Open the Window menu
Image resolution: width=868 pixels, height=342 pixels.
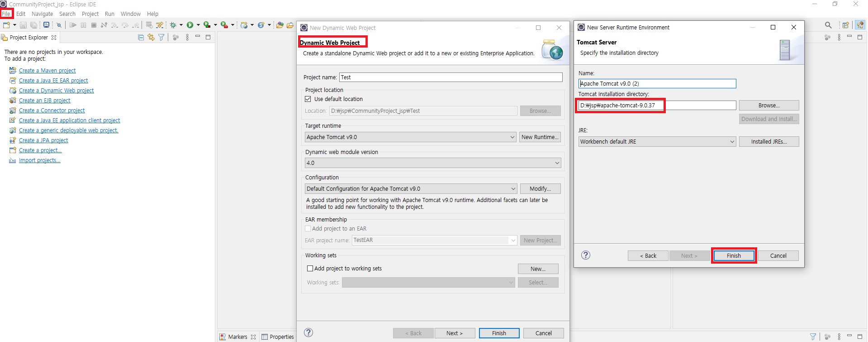point(131,14)
